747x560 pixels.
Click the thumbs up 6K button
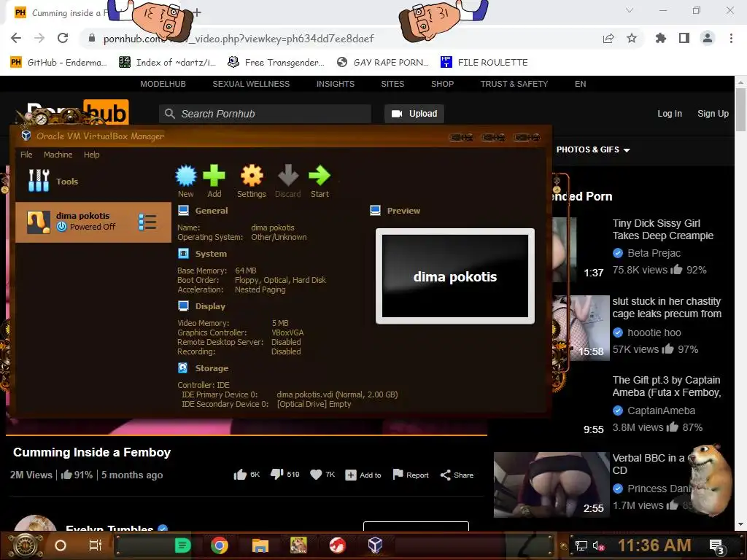pos(247,474)
